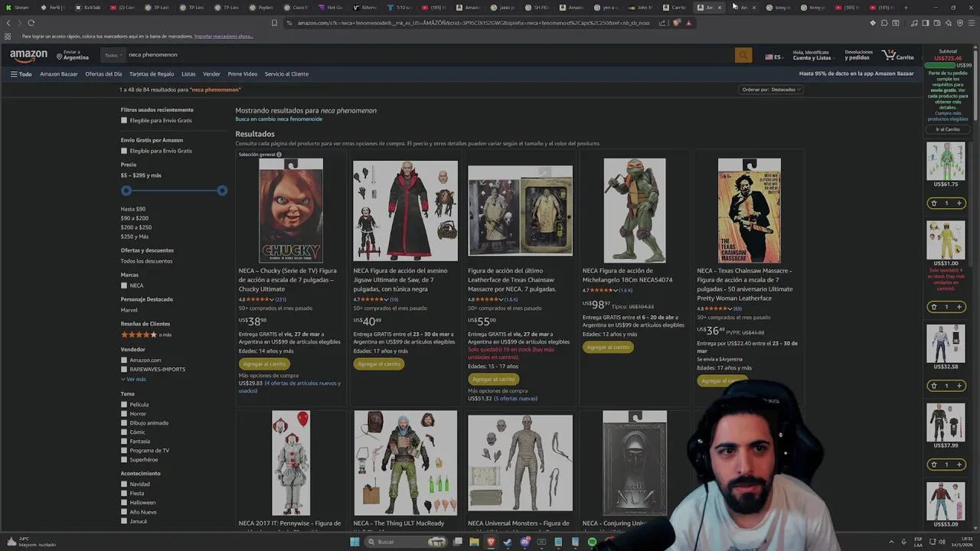Click the Amazon search input field
Viewport: 980px width, 551px height.
pos(429,55)
